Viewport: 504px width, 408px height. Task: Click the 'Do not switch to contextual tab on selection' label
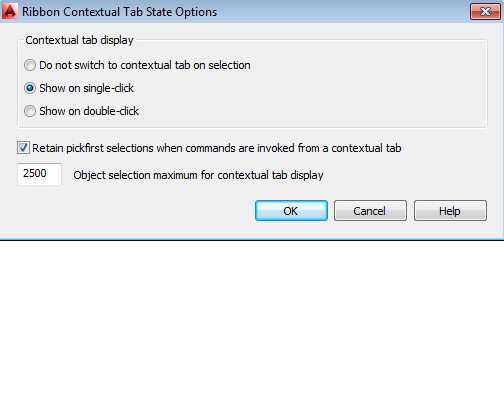[x=145, y=65]
